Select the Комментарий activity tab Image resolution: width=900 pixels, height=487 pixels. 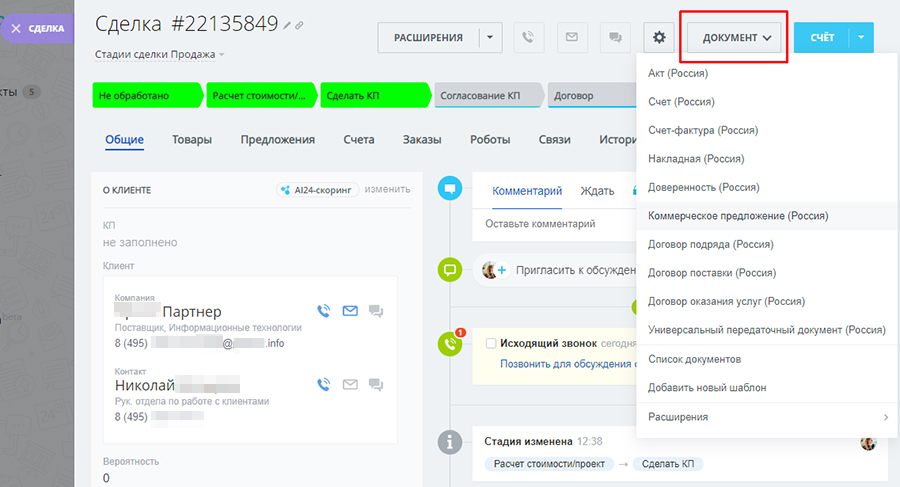[x=527, y=191]
